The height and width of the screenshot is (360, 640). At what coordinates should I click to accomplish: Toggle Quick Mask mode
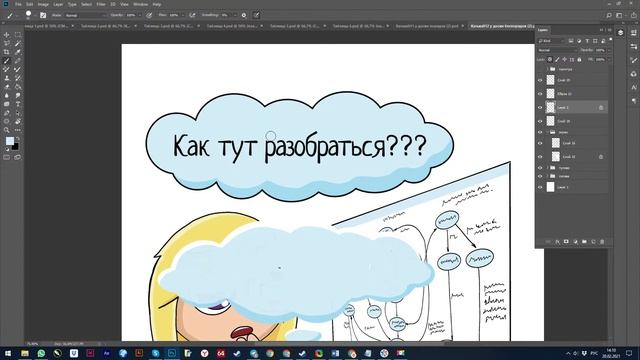point(6,158)
